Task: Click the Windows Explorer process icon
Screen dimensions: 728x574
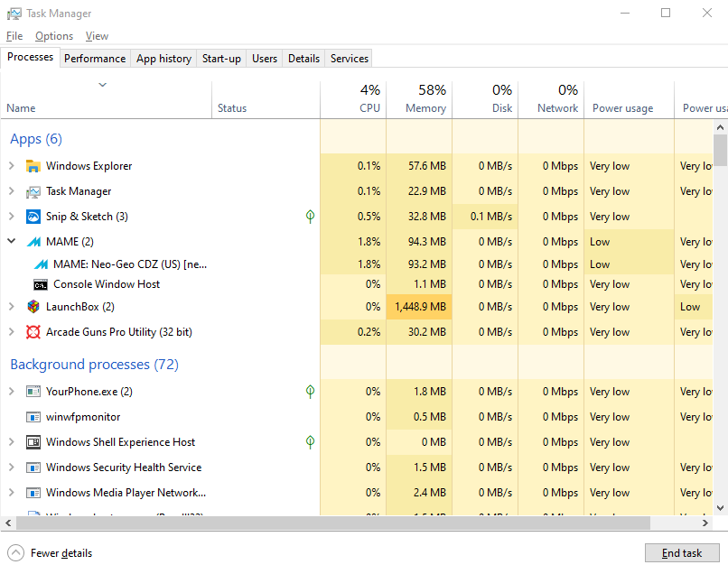Action: point(33,166)
